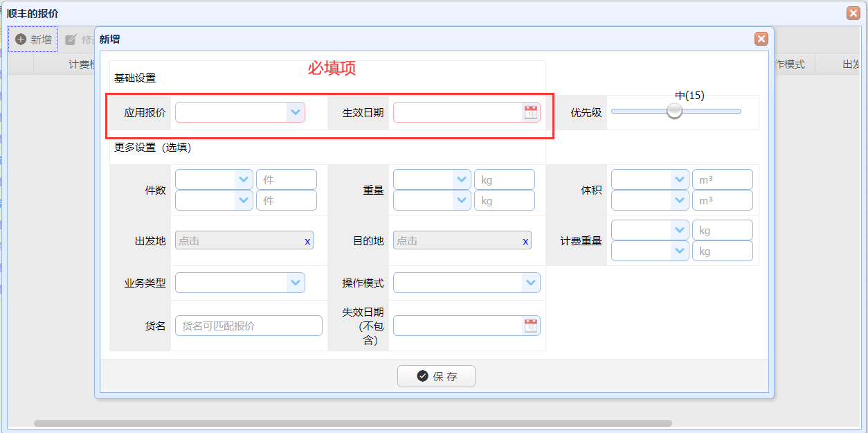
Task: Clear 出发地 with its x icon
Action: pyautogui.click(x=307, y=241)
